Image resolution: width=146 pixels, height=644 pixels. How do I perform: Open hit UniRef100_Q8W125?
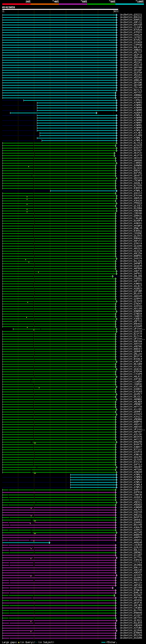(x=131, y=80)
